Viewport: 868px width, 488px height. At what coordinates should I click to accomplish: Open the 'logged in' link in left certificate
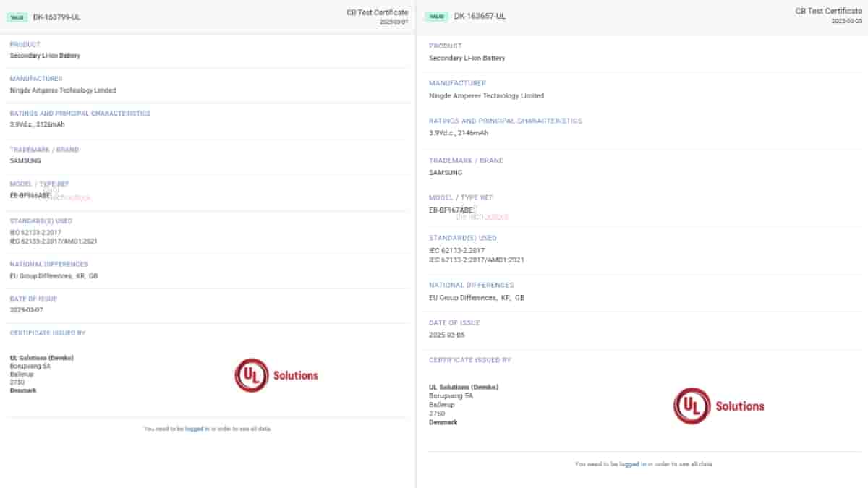pyautogui.click(x=197, y=429)
